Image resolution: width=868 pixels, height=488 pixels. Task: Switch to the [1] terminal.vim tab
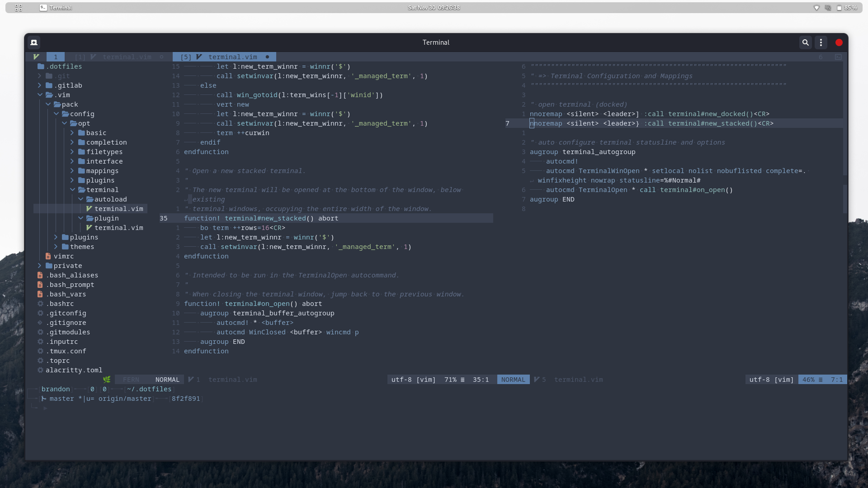tap(119, 57)
